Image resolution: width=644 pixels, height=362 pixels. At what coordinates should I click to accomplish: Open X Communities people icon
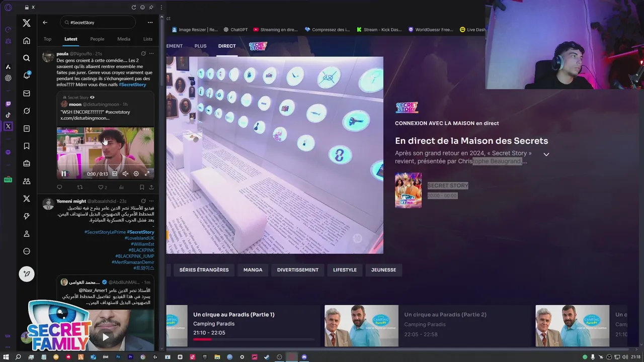(x=27, y=181)
